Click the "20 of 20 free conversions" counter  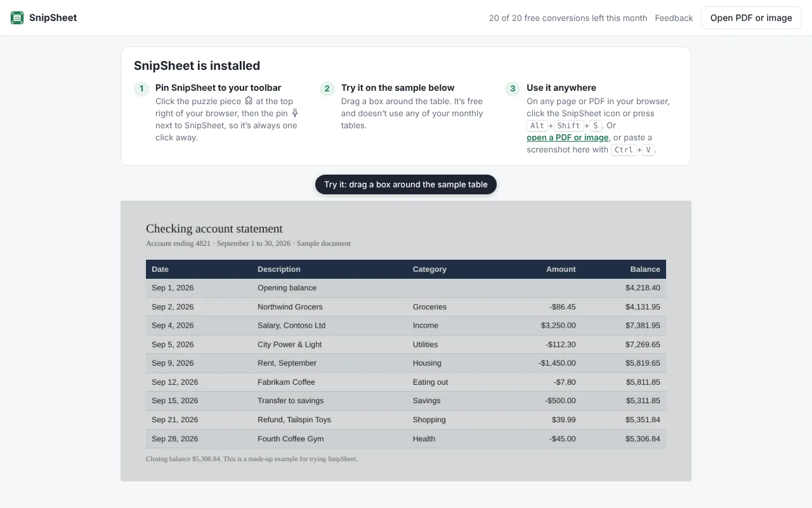pyautogui.click(x=568, y=18)
